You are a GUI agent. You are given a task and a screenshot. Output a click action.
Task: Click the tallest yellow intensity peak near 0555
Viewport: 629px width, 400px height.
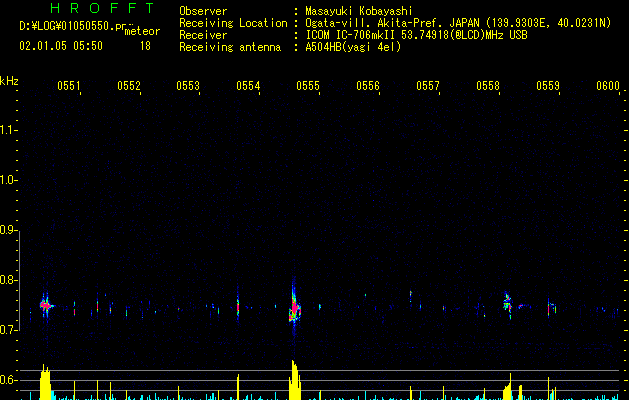(x=294, y=380)
